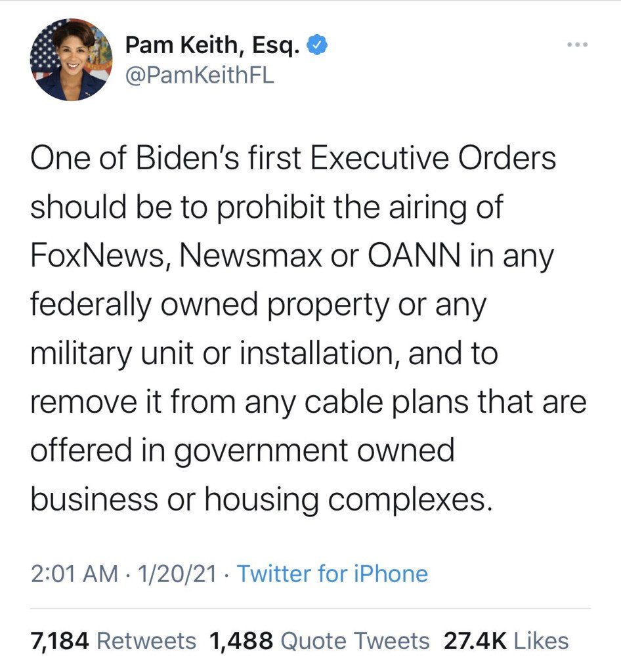Open Pam Keith's profile picture
The height and width of the screenshot is (672, 621).
tap(71, 60)
